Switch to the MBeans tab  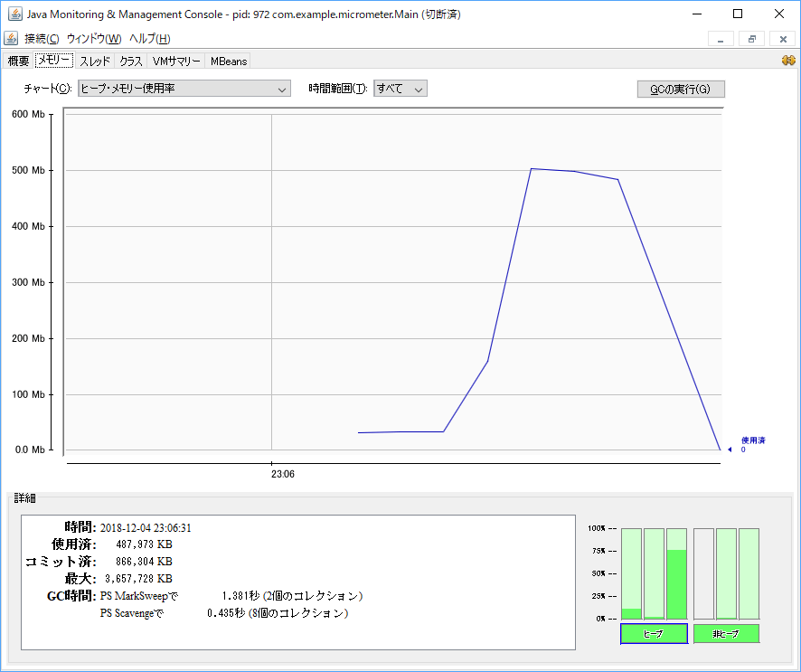point(228,62)
